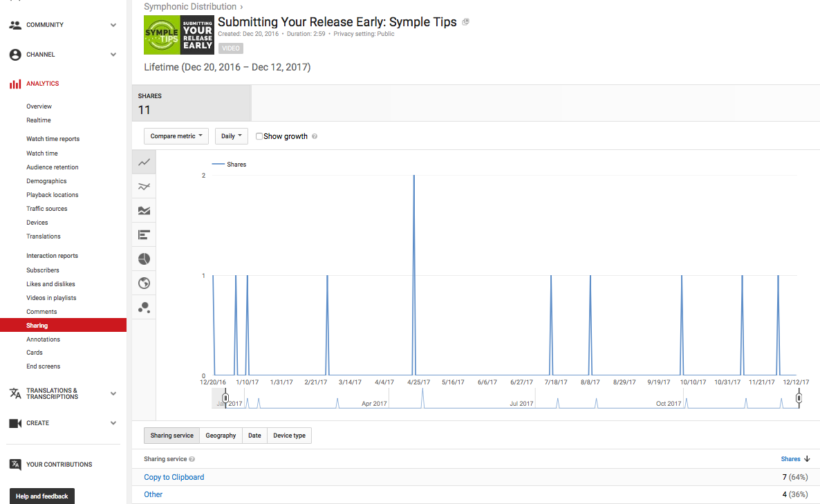Select the line chart icon
820x504 pixels.
click(x=144, y=162)
